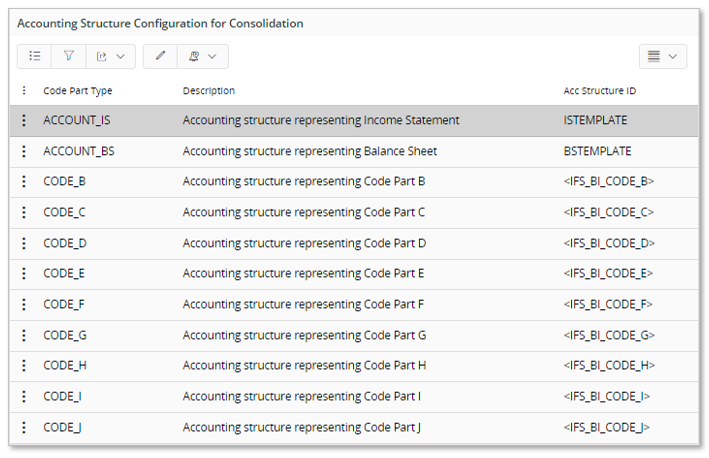Open three-dot menu for CODE_J row
This screenshot has height=458, width=709.
point(24,427)
